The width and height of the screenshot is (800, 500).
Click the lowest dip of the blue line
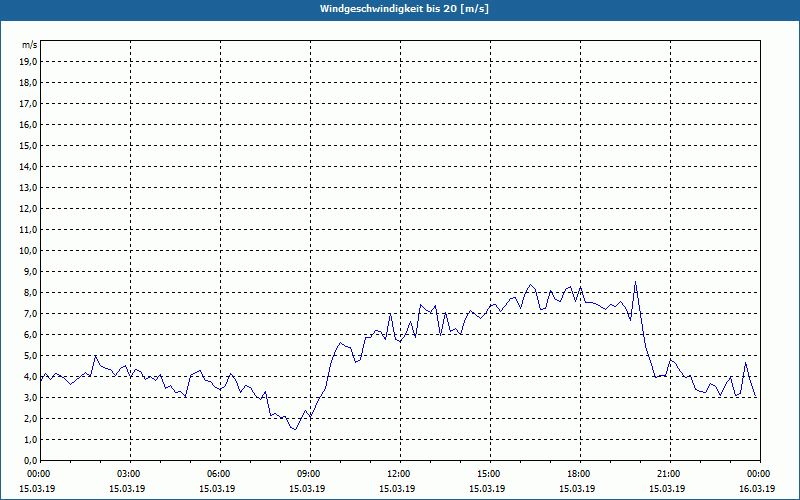click(x=295, y=429)
